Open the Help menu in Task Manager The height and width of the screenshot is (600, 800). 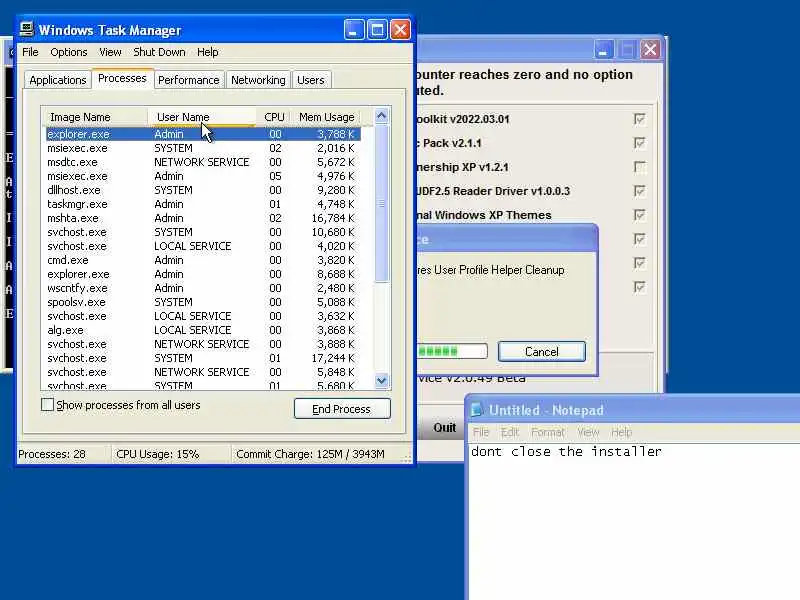(208, 52)
